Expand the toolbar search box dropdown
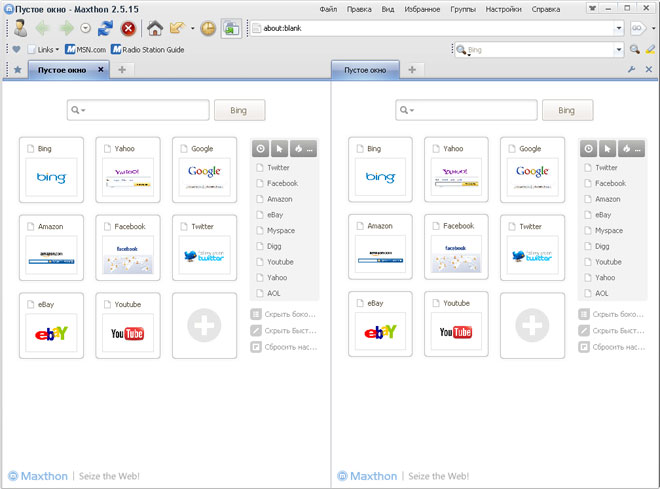Viewport: 660px width, 489px height. coord(619,50)
